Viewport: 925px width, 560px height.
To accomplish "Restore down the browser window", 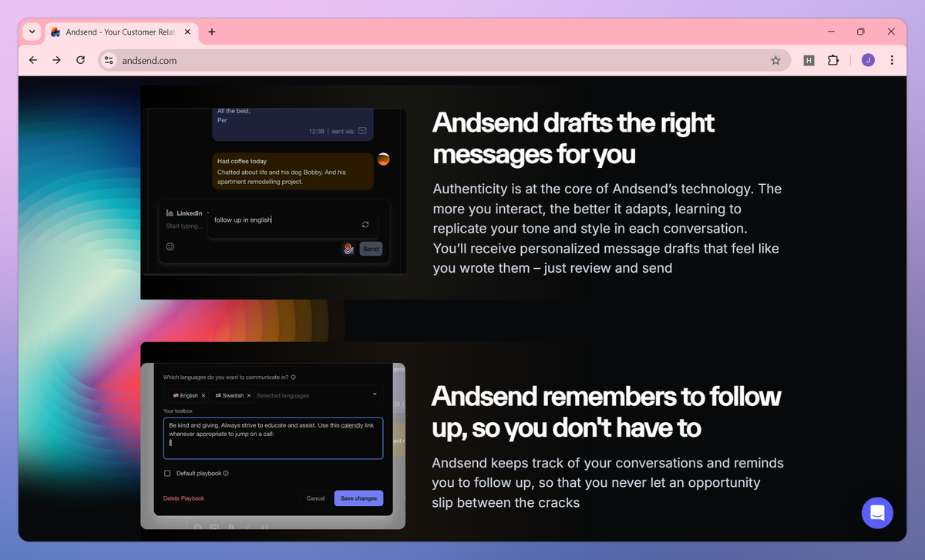I will click(861, 32).
